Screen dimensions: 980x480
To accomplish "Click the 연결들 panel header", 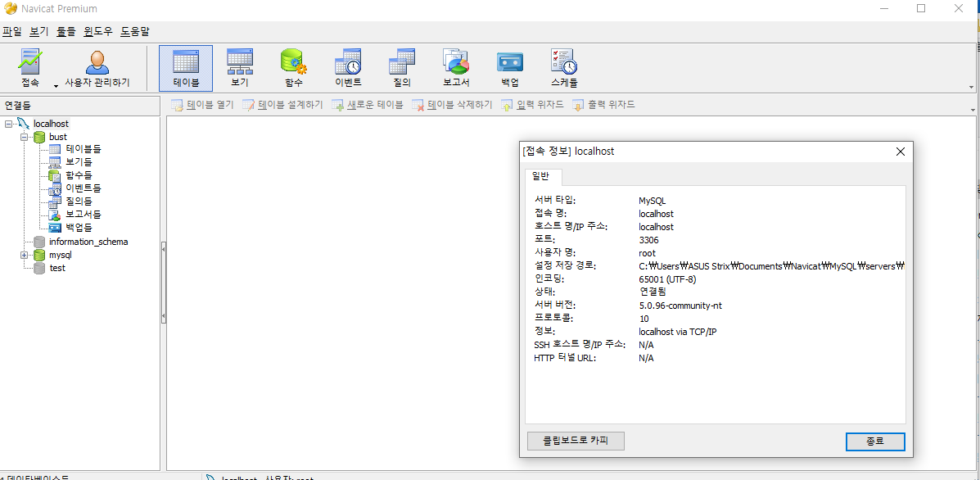I will [80, 104].
